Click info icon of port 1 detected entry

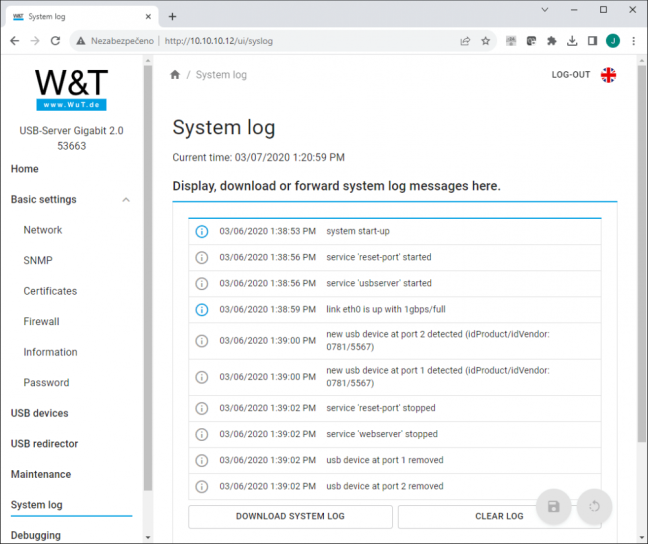[202, 377]
